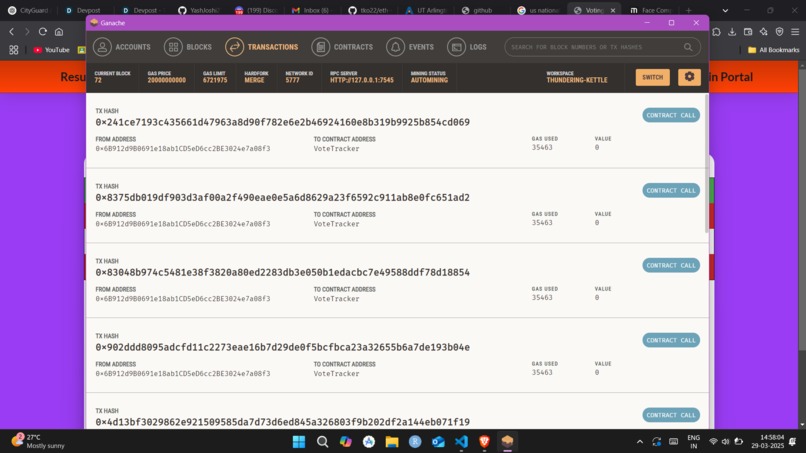806x453 pixels.
Task: Select the Transactions tab in Ganache
Action: coord(262,47)
